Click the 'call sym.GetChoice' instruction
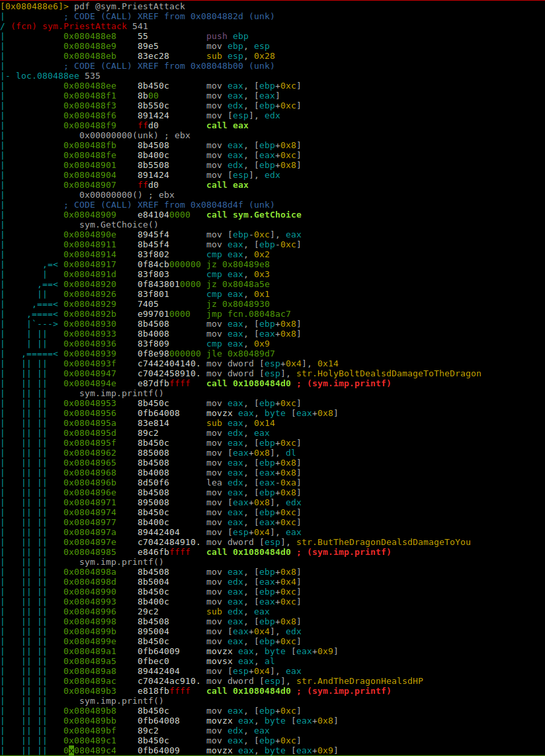 [254, 214]
